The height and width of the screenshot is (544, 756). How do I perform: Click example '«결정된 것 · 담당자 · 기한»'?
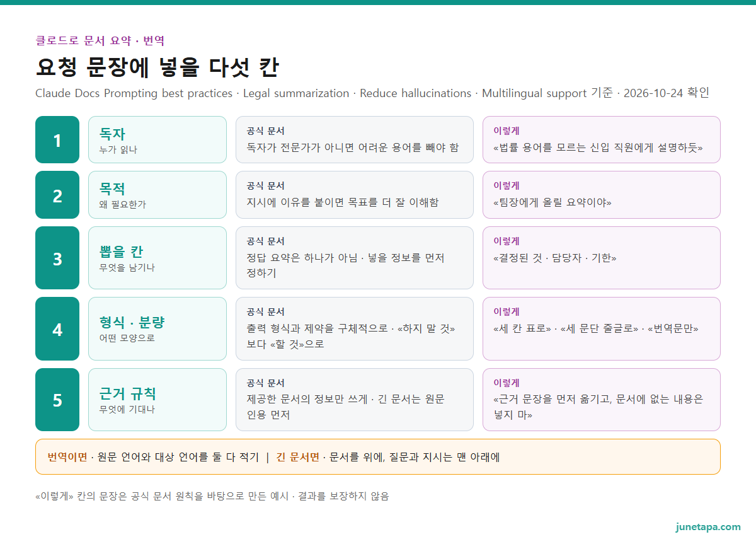click(x=555, y=258)
